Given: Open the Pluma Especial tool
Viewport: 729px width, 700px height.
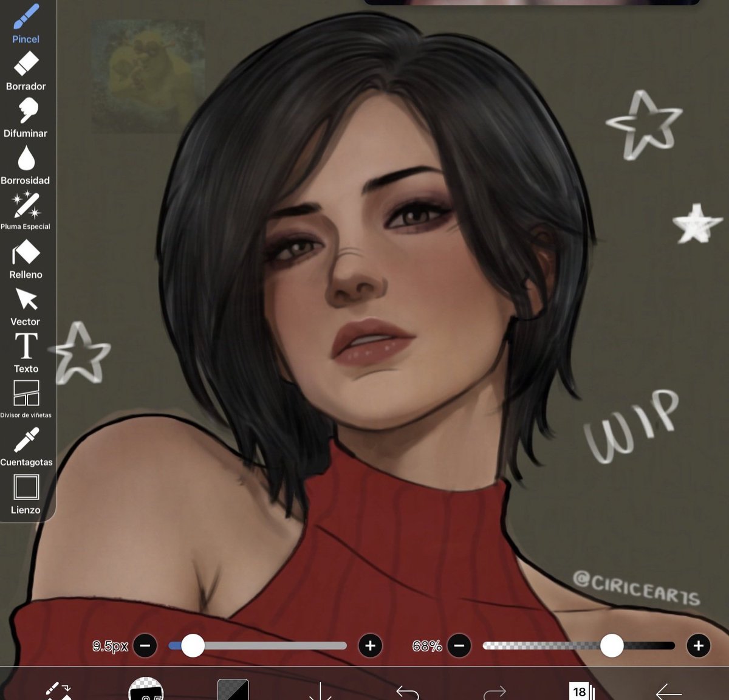Looking at the screenshot, I should coord(26,211).
